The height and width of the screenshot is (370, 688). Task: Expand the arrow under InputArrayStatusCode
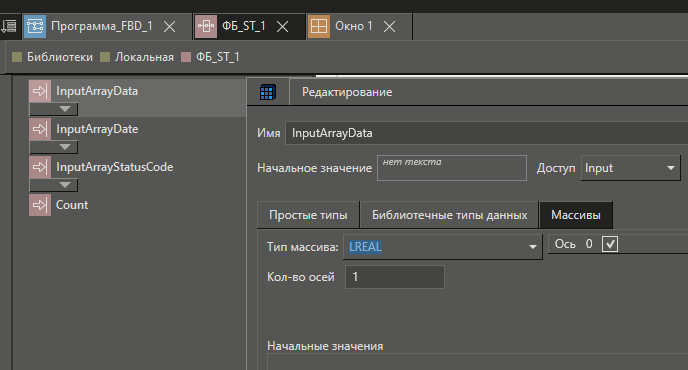click(x=54, y=185)
